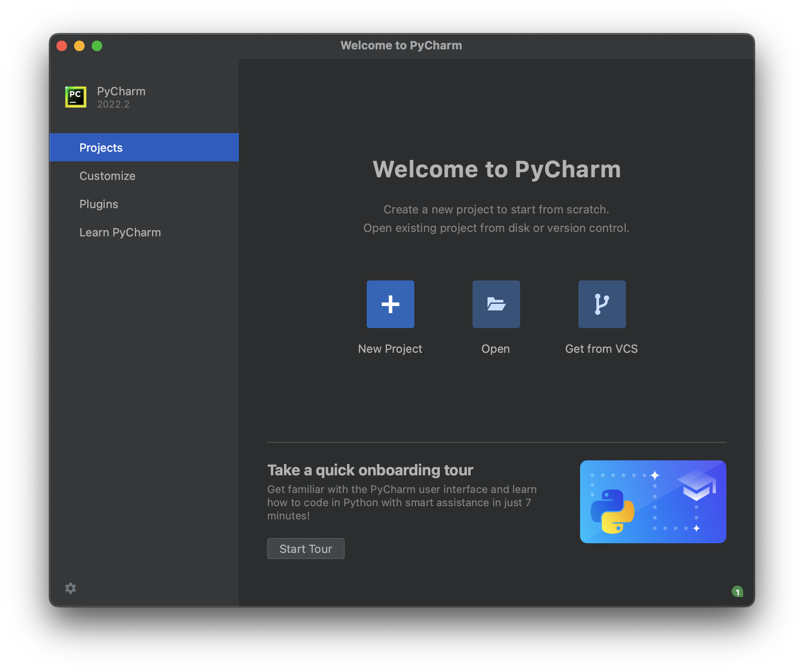Click the Open folder icon
Image resolution: width=804 pixels, height=672 pixels.
[496, 304]
